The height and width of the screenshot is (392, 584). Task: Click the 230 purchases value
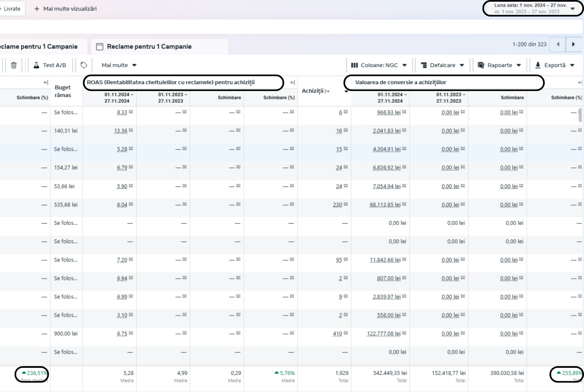(x=337, y=205)
